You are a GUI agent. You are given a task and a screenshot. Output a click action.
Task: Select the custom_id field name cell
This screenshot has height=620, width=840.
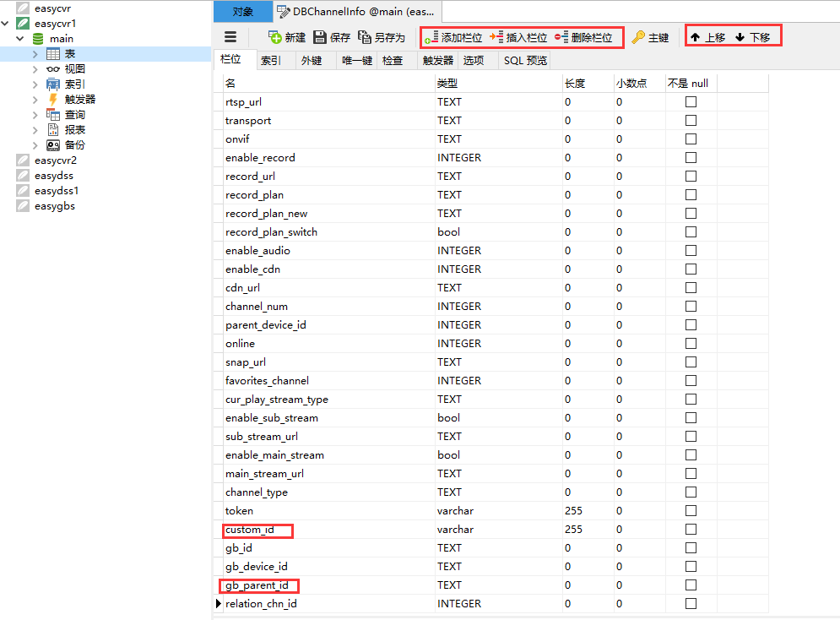click(329, 530)
